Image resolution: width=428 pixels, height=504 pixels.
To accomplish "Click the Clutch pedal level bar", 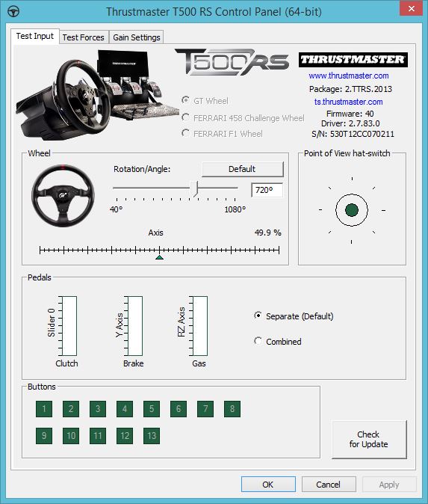I will (x=69, y=326).
